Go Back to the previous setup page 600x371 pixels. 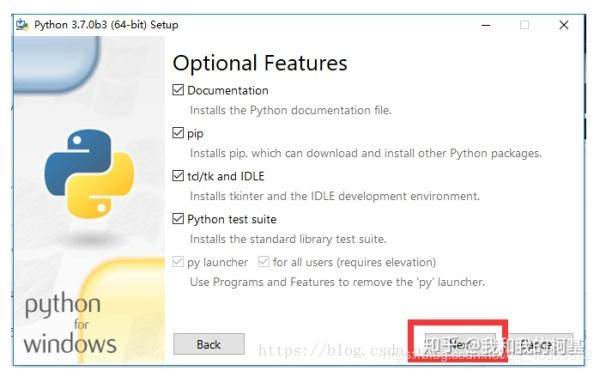209,344
